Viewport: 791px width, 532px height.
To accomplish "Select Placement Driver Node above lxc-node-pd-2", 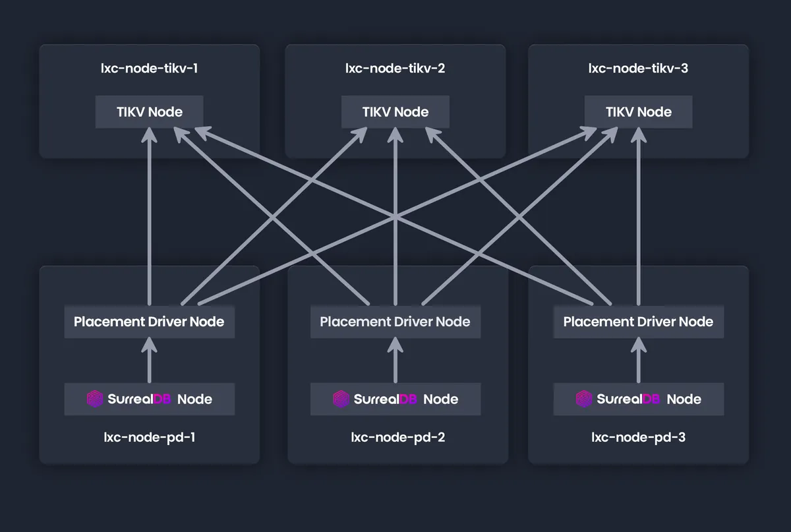I will [x=395, y=322].
